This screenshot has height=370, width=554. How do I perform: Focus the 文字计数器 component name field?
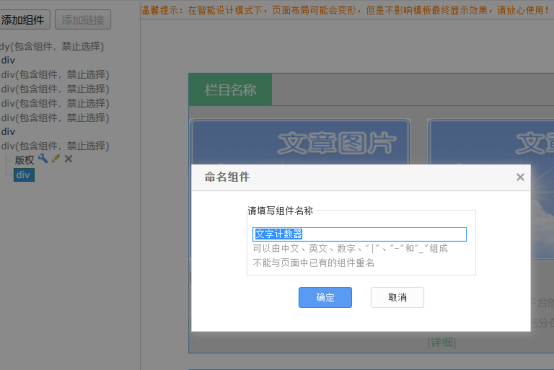point(359,234)
